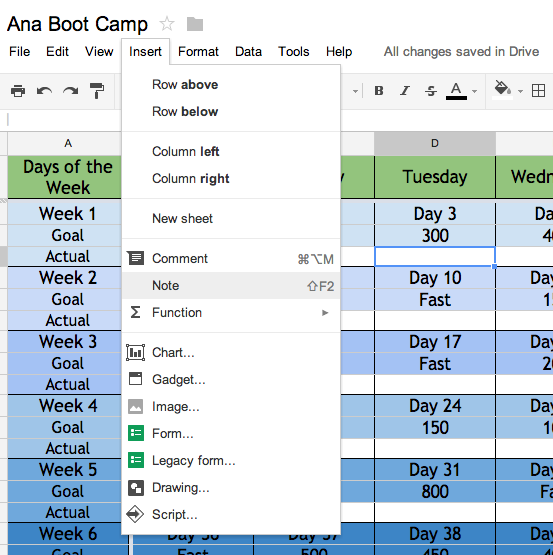Select the 'Day 38' cell

(435, 534)
